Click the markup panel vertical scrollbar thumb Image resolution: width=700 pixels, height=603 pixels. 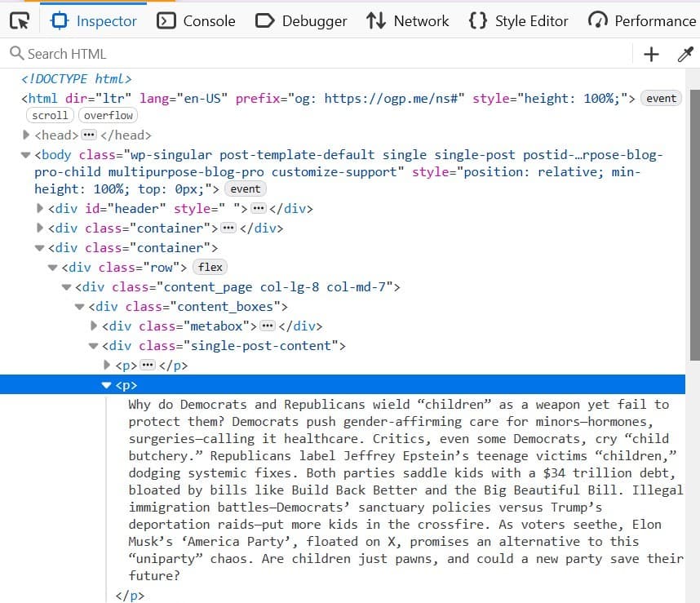point(694,225)
